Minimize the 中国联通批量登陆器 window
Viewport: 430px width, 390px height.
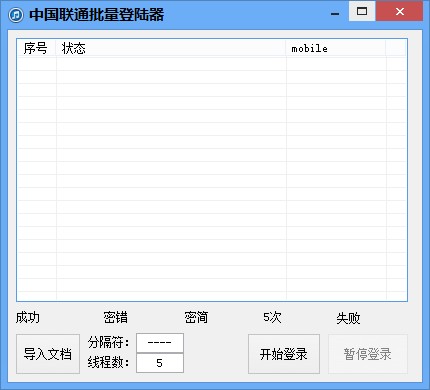tap(335, 13)
